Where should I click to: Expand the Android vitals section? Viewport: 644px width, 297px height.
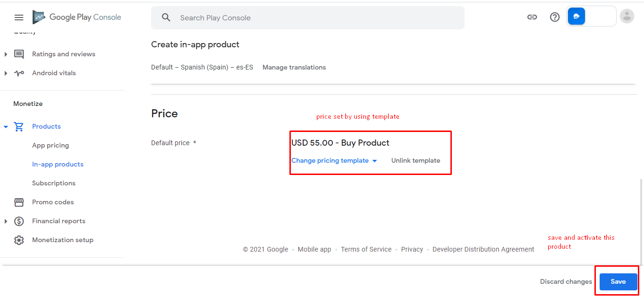click(6, 73)
